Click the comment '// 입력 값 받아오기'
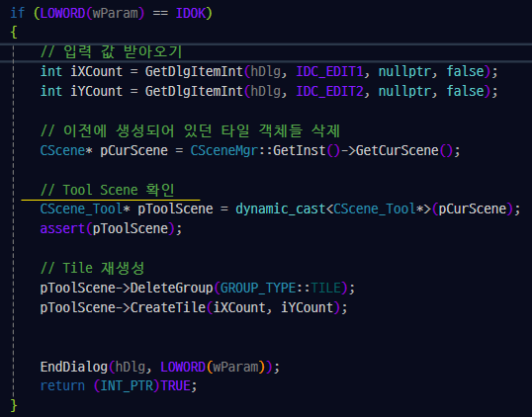532x417 pixels. tap(112, 51)
